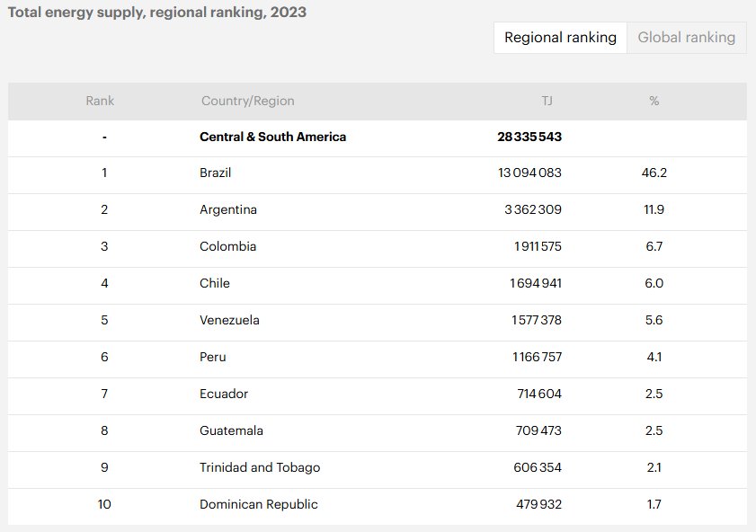Image resolution: width=756 pixels, height=532 pixels.
Task: Click the % column header
Action: pyautogui.click(x=654, y=101)
